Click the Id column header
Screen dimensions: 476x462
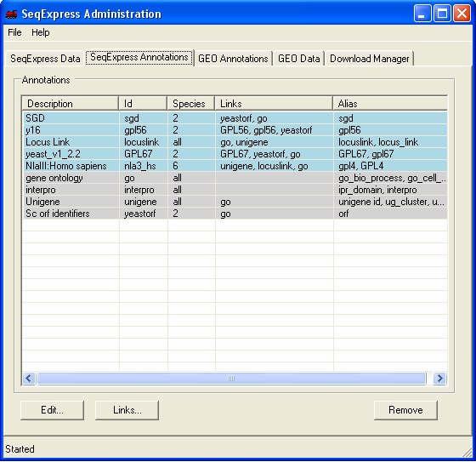[x=143, y=104]
